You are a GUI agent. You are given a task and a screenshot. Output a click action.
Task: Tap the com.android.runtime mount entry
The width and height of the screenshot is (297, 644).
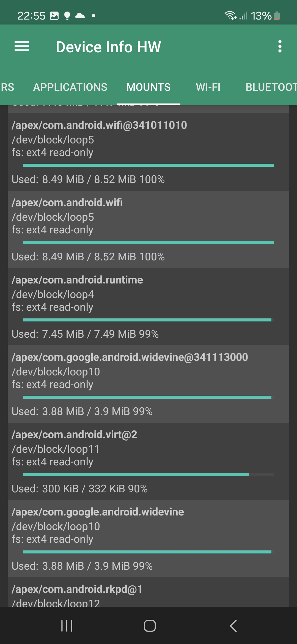pos(148,307)
